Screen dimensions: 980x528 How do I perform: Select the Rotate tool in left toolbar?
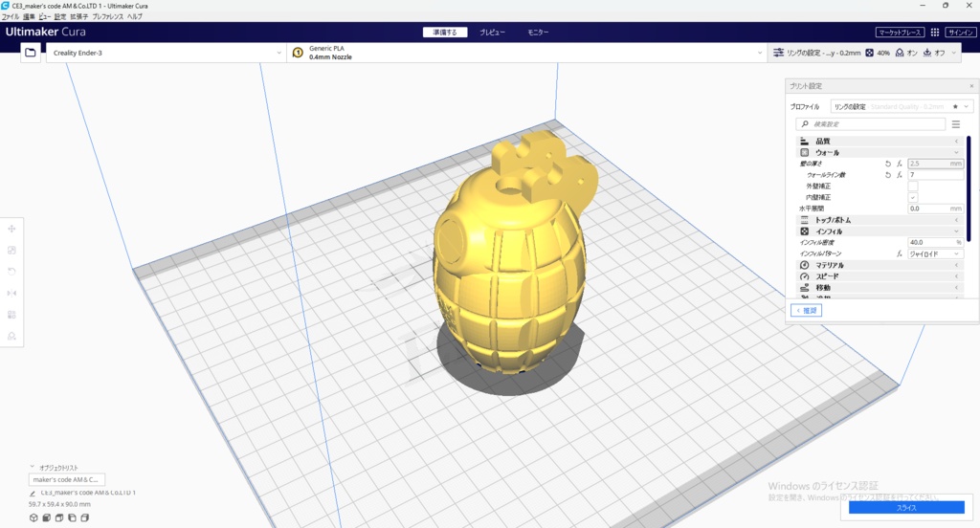11,272
